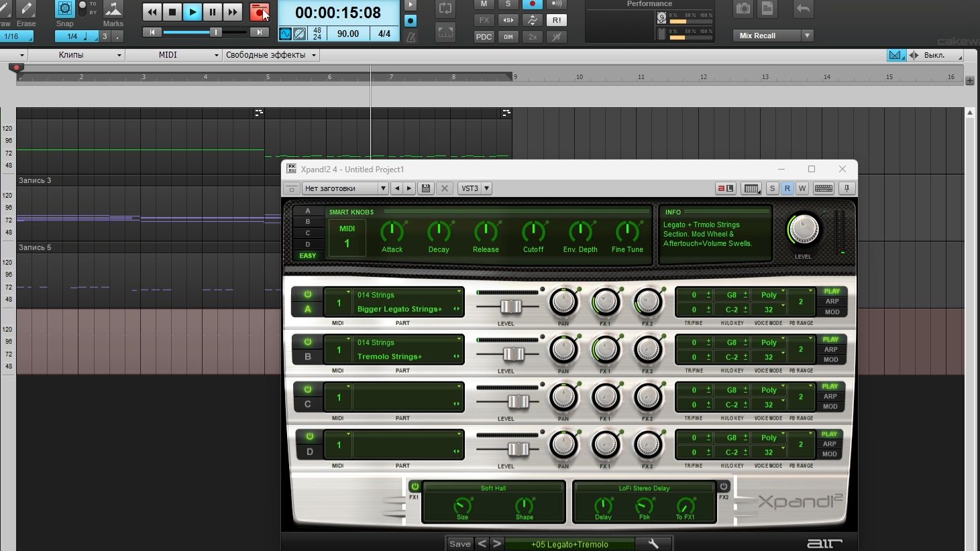Viewport: 980px width, 551px height.
Task: Click the Fast Forward transport button
Action: (233, 11)
